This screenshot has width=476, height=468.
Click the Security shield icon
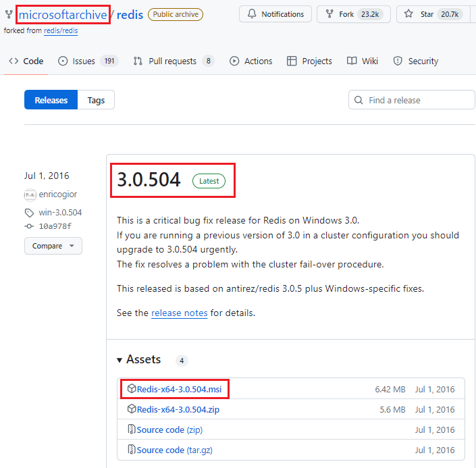[x=398, y=61]
